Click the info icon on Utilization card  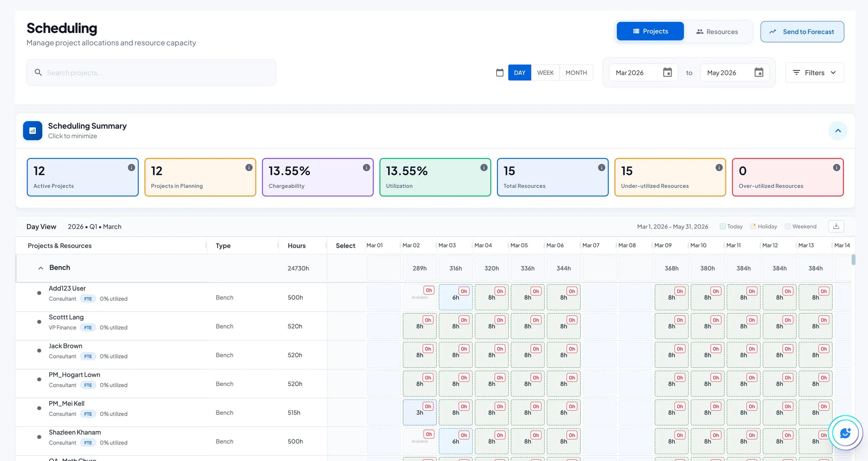pos(484,168)
